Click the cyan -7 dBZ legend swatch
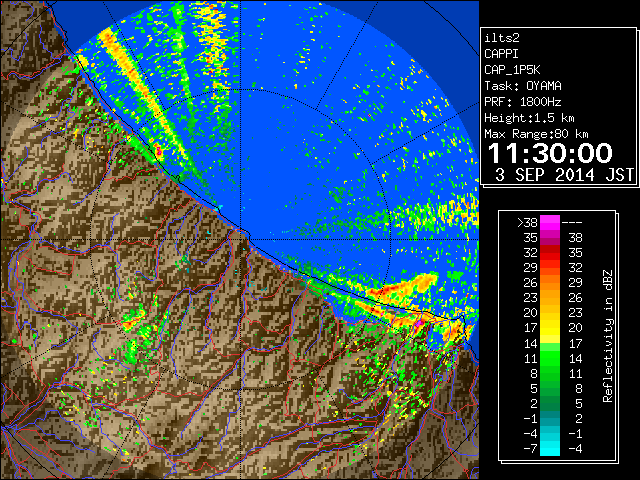640x480 pixels. [x=550, y=448]
